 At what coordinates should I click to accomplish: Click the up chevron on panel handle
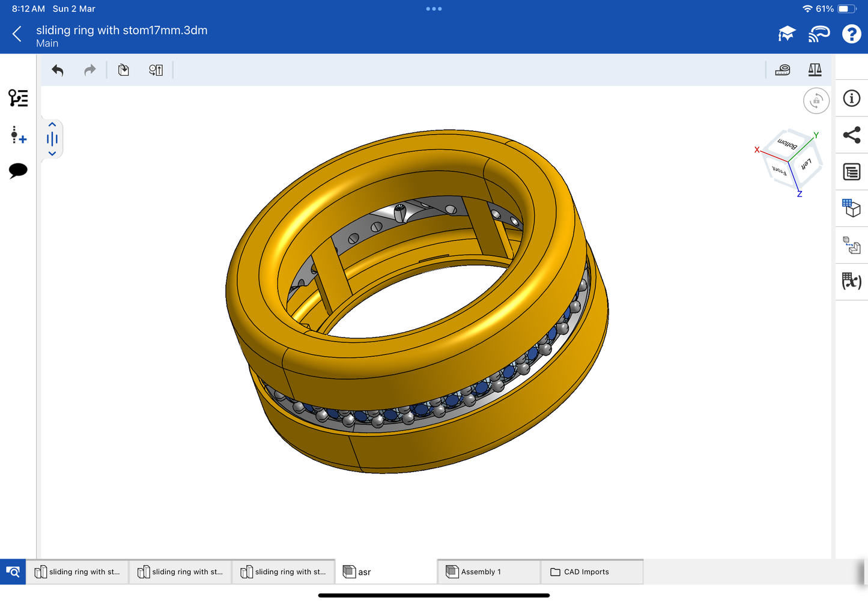tap(52, 125)
